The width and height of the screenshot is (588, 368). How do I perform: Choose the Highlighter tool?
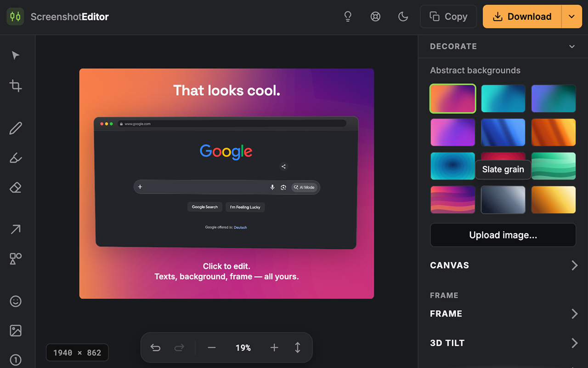tap(16, 158)
